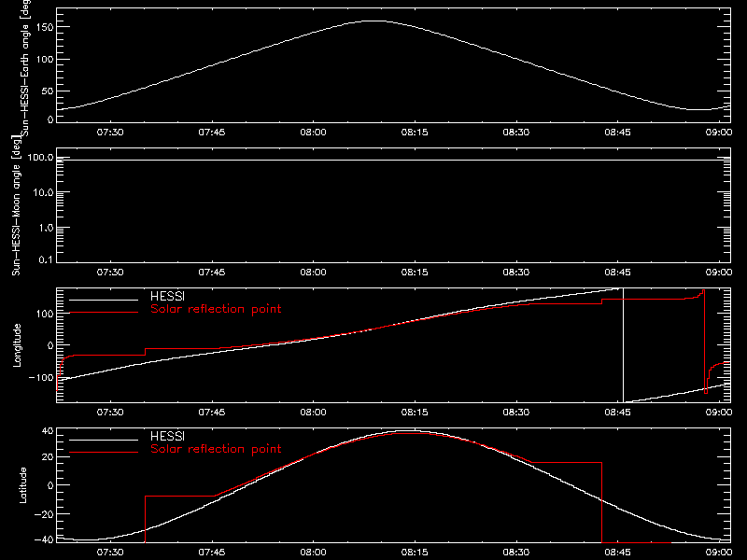Click white HESSI legend line in Latitude plot
The width and height of the screenshot is (747, 560).
point(104,440)
